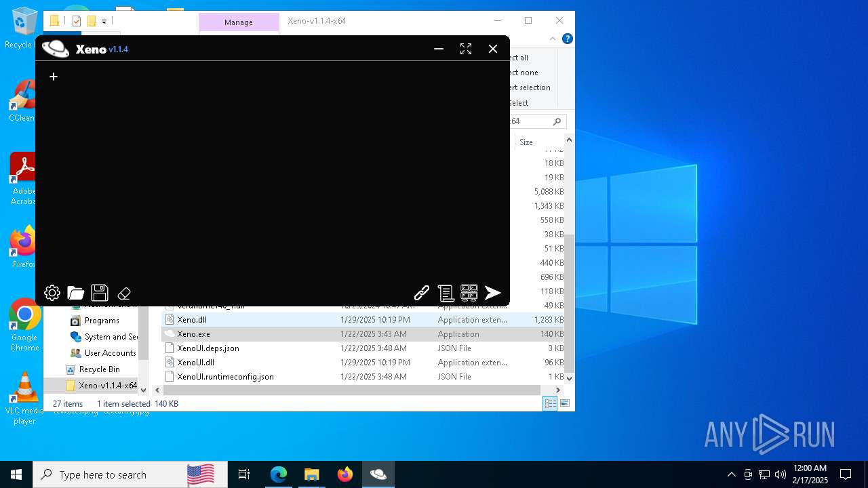Open File Explorer from the taskbar
The height and width of the screenshot is (488, 868).
point(312,474)
